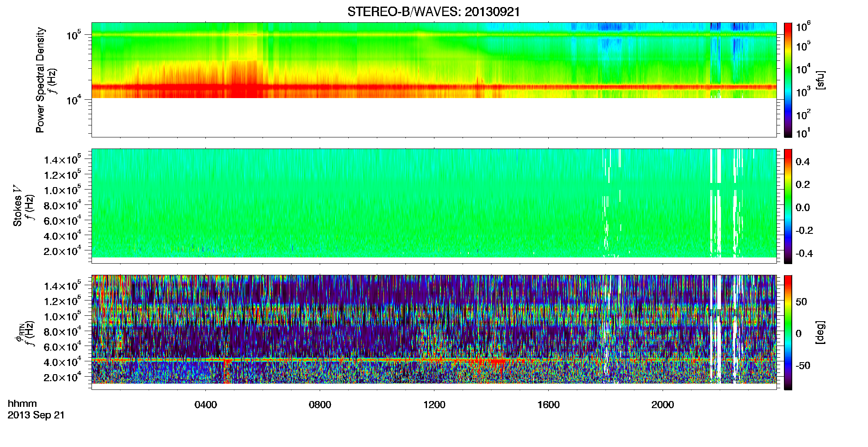Click the 50 degree color bar label

(801, 302)
